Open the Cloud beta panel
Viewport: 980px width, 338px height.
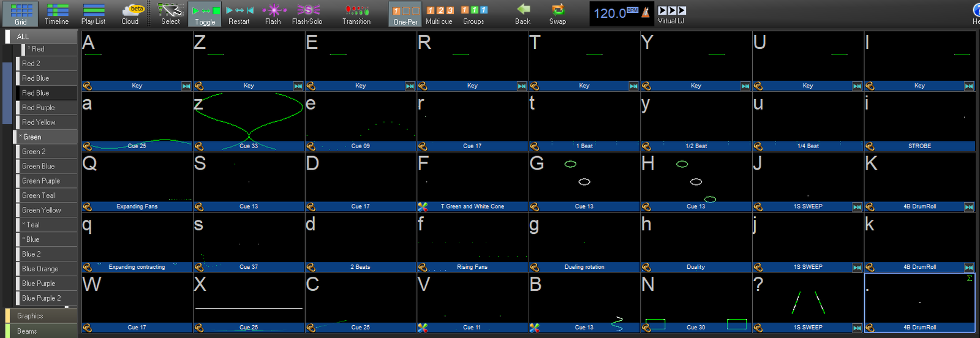coord(131,13)
